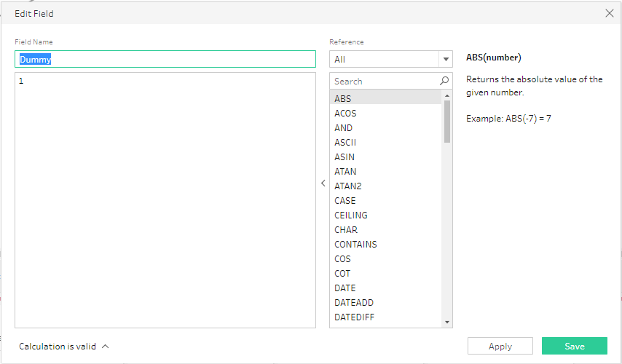Apply the calculation changes

pos(500,347)
